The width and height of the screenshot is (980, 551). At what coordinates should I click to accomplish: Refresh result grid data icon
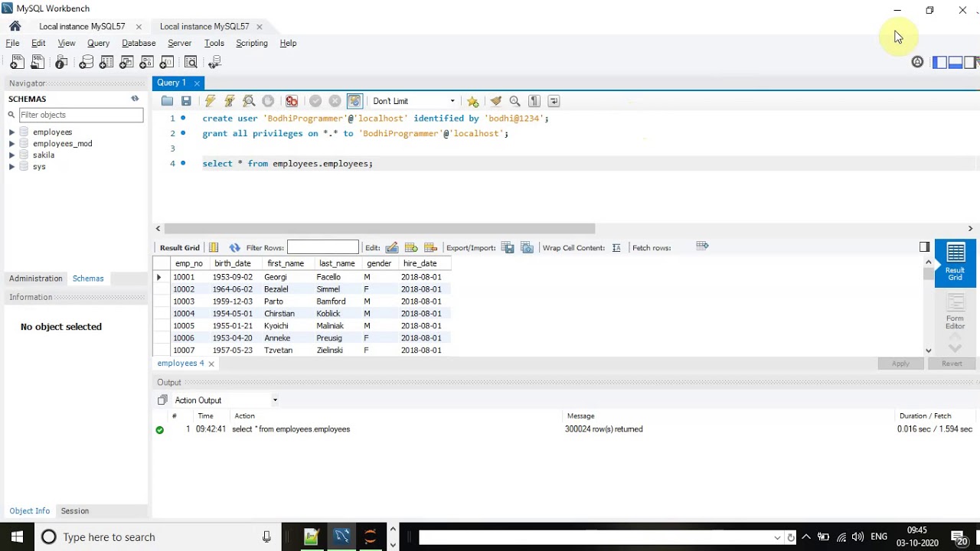pyautogui.click(x=234, y=247)
